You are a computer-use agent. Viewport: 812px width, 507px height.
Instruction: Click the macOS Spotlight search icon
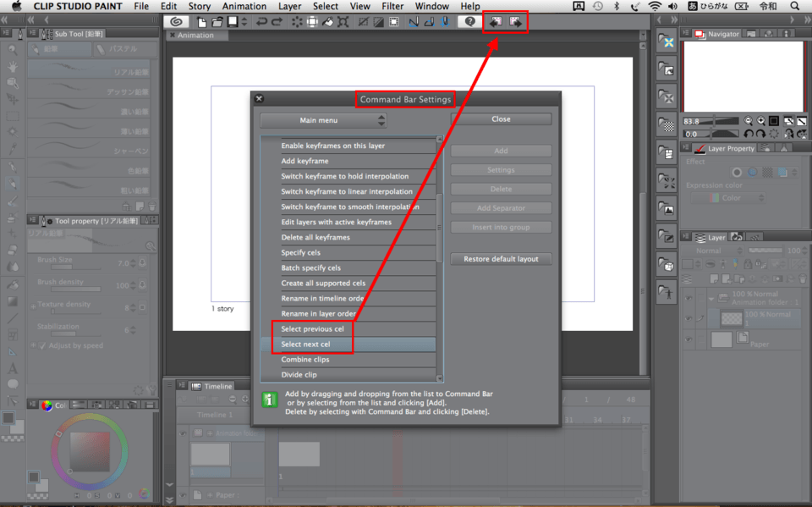click(794, 6)
